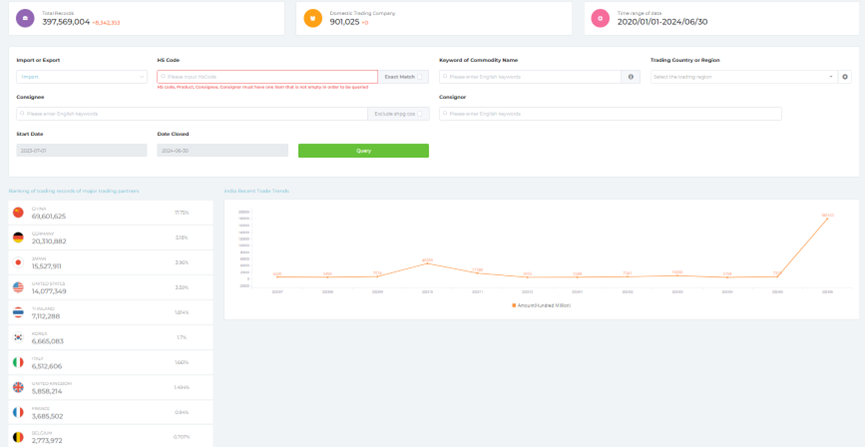The height and width of the screenshot is (447, 865).
Task: Click the pink Time range of data icon
Action: pos(600,18)
